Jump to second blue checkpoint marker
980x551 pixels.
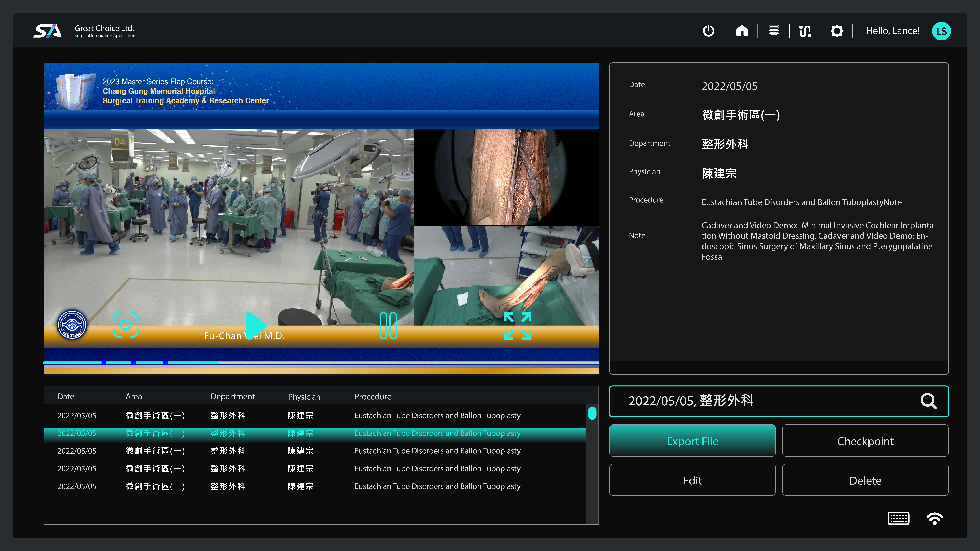point(134,363)
